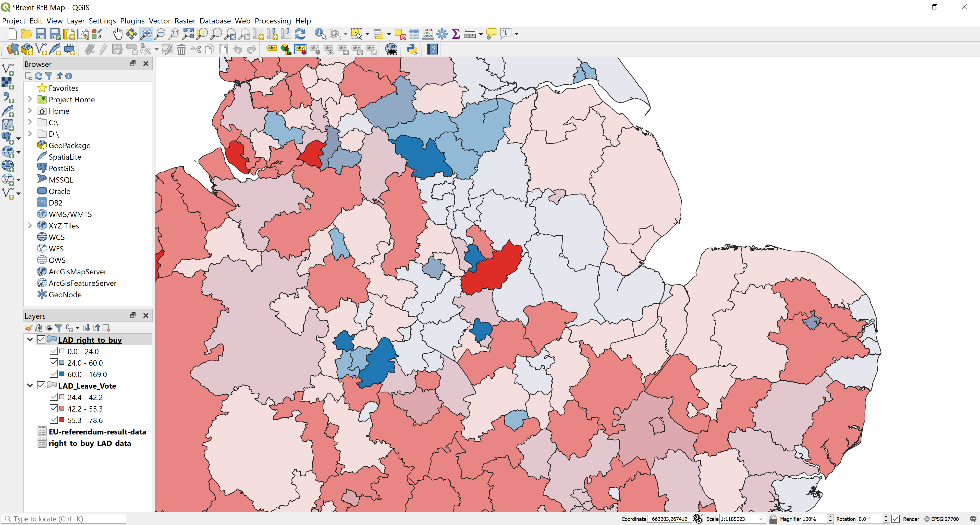The image size is (980, 525).
Task: Click the dark blue 60.0 - 169.0 swatch
Action: [62, 374]
